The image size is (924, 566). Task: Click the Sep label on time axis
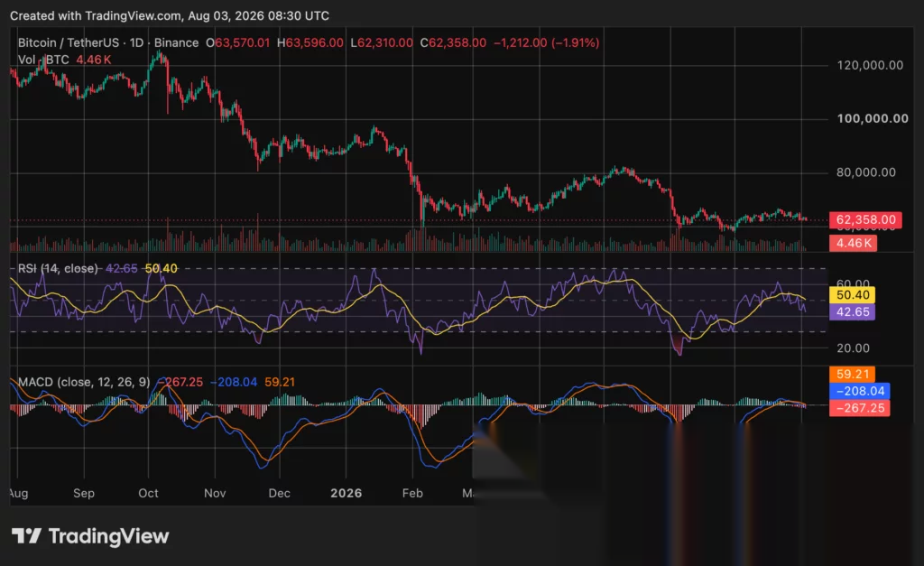tap(84, 494)
